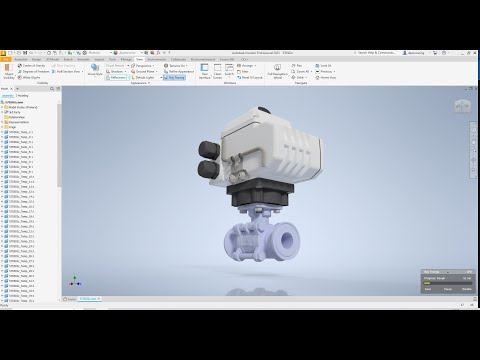The width and height of the screenshot is (480, 360).
Task: Switch to the Assemble ribbon tab
Action: pos(21,59)
